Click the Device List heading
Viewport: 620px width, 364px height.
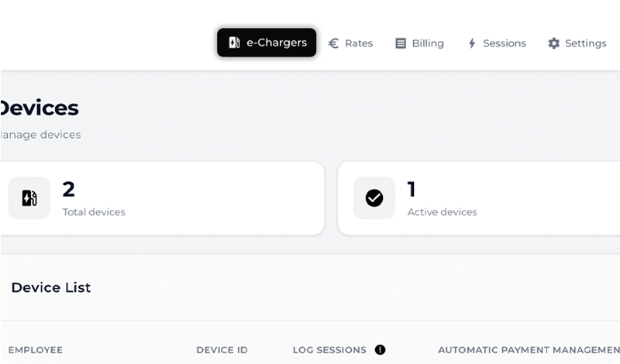[51, 287]
